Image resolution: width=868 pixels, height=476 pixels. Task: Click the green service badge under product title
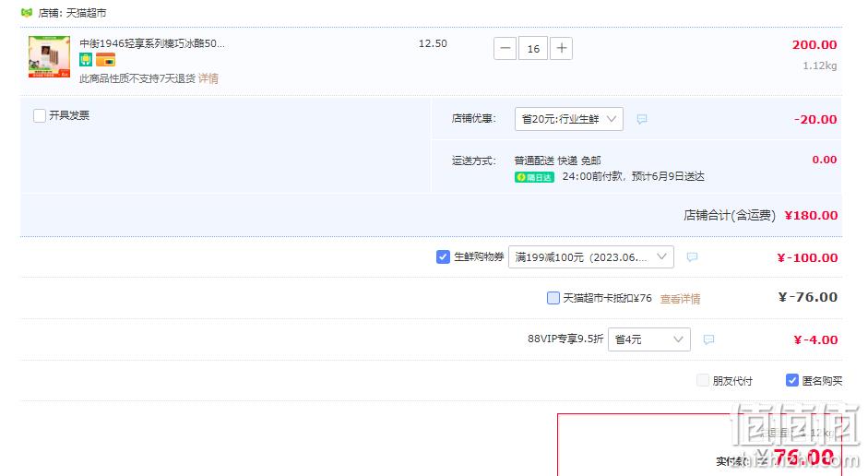point(86,60)
